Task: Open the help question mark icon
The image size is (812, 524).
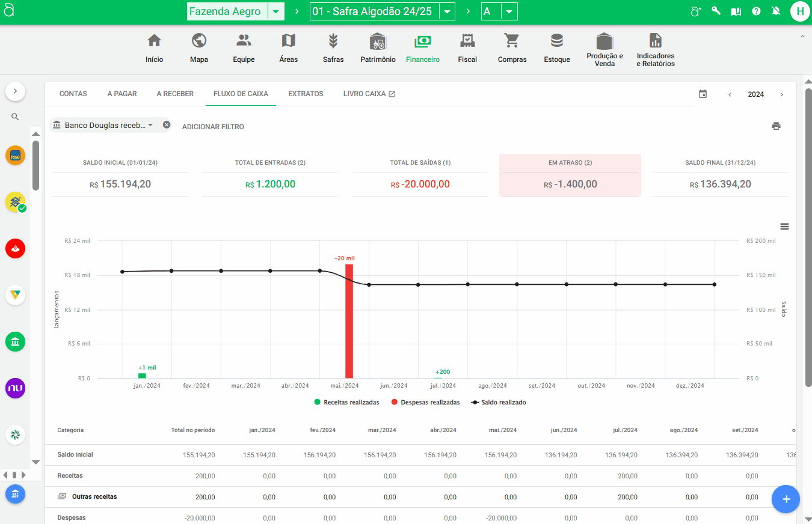Action: tap(755, 11)
